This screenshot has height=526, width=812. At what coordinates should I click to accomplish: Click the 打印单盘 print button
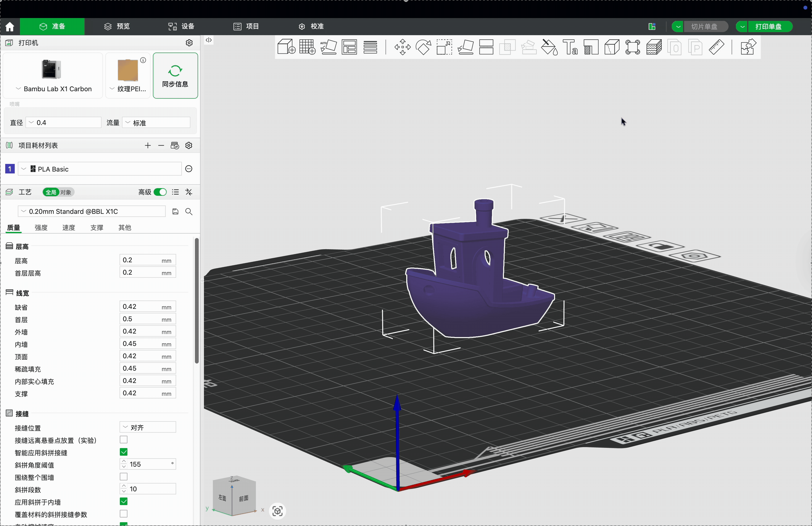768,26
